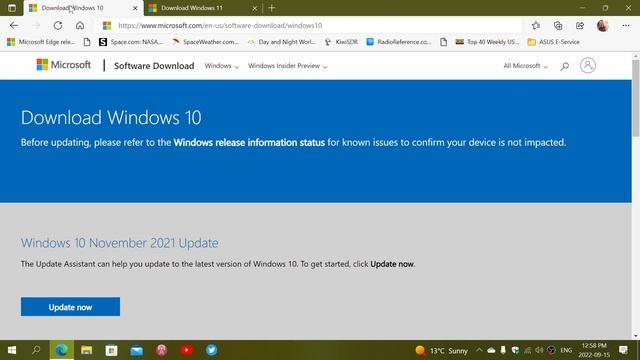The width and height of the screenshot is (640, 360).
Task: Open the notification center icon
Action: point(623,350)
